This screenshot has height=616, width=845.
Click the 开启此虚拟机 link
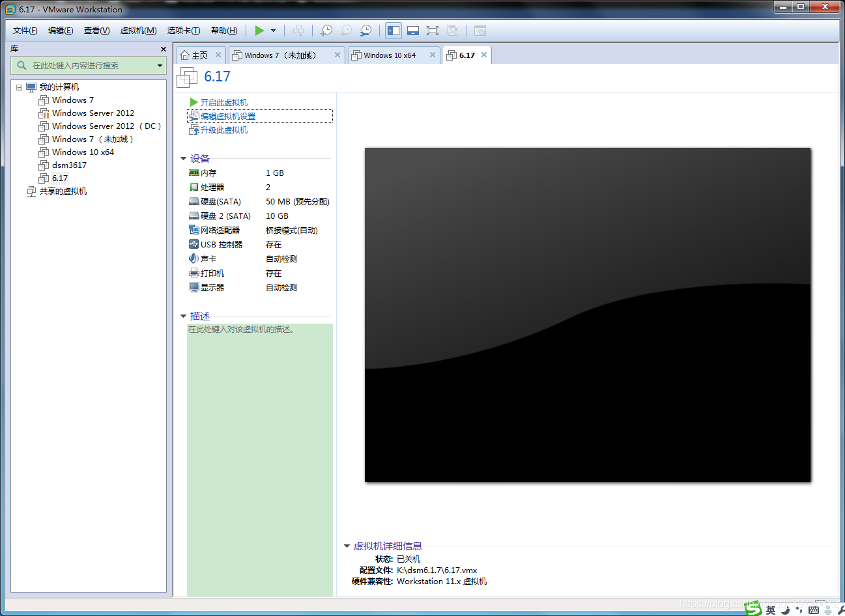coord(224,102)
